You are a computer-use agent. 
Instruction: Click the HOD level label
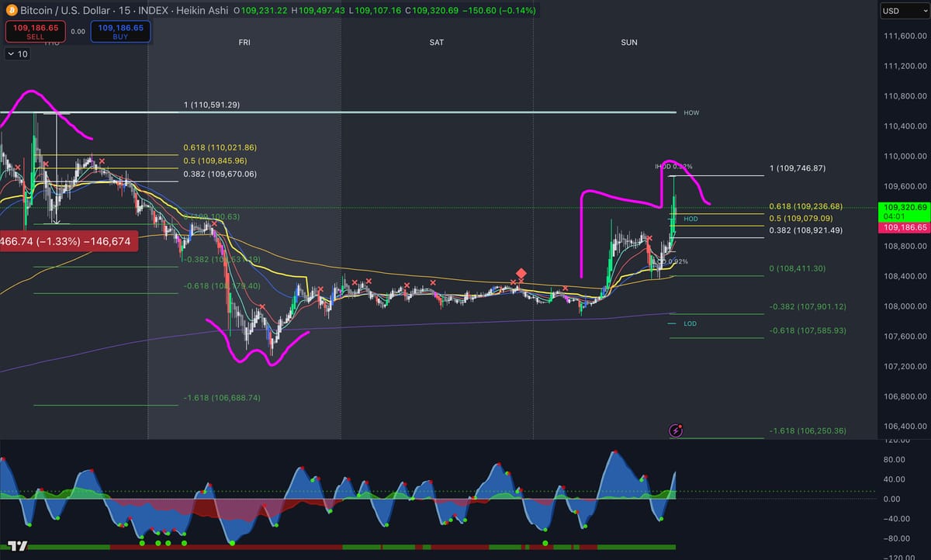click(x=690, y=220)
